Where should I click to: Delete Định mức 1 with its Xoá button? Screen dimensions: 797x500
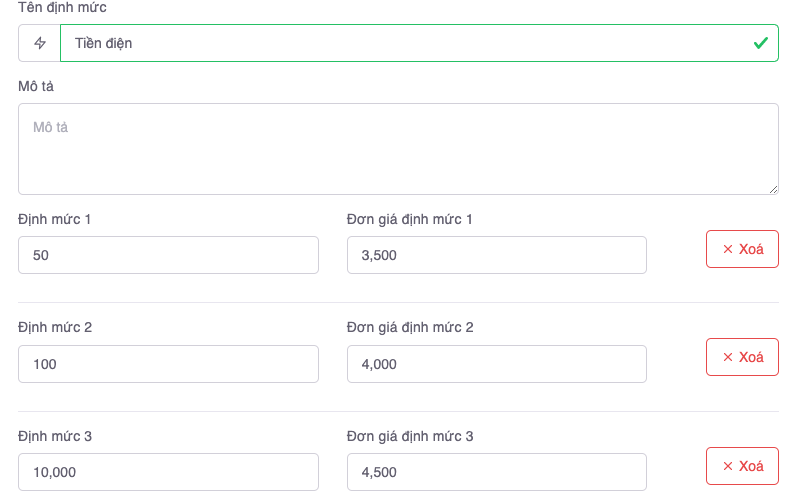[742, 249]
